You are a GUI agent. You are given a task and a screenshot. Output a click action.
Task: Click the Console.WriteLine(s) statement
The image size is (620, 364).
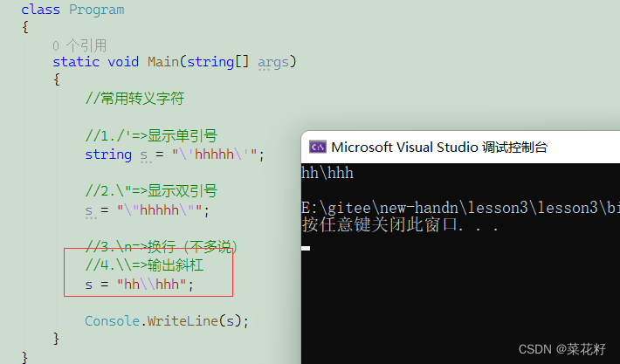tap(167, 320)
